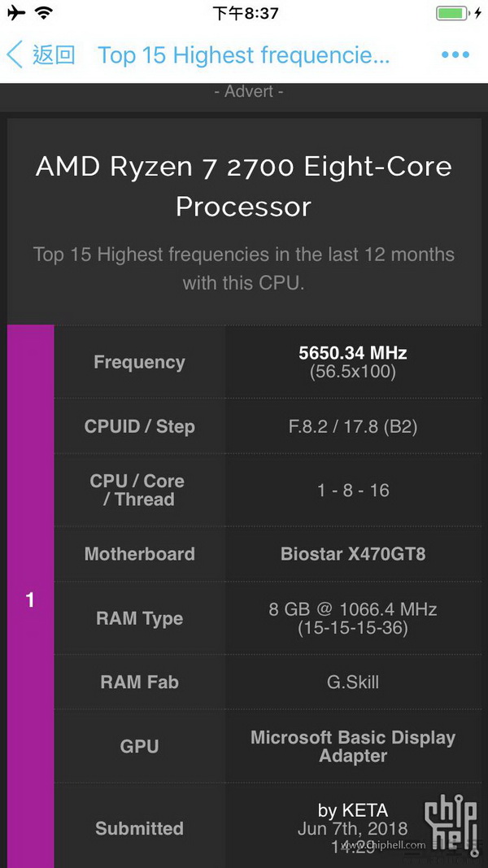This screenshot has width=488, height=868.
Task: Tap the CPUID / Step row label
Action: click(139, 426)
